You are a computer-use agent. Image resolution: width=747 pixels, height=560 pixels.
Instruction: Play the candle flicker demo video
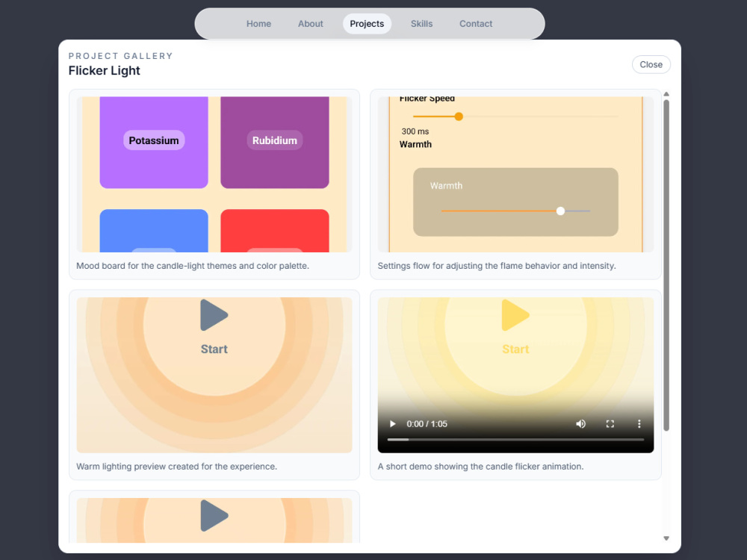click(x=393, y=424)
